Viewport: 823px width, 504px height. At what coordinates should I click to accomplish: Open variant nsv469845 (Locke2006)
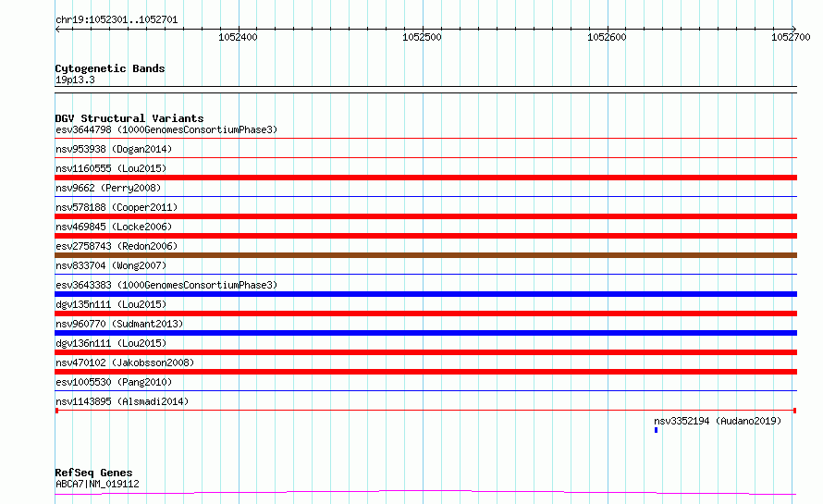114,227
